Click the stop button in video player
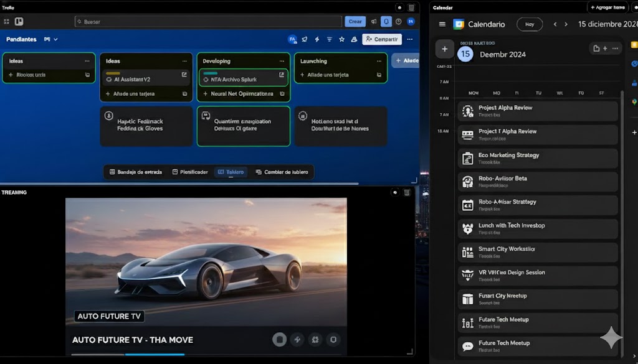 pos(279,339)
